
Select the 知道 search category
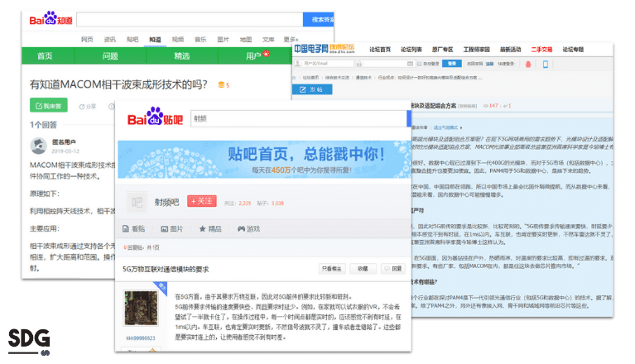[x=155, y=39]
